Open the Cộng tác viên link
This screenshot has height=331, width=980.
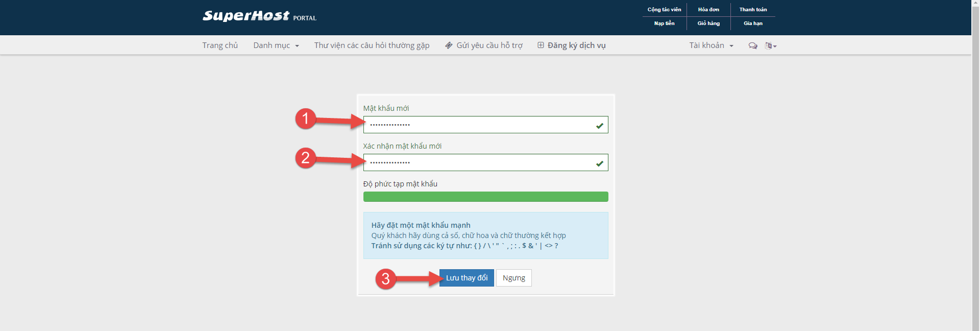point(664,10)
